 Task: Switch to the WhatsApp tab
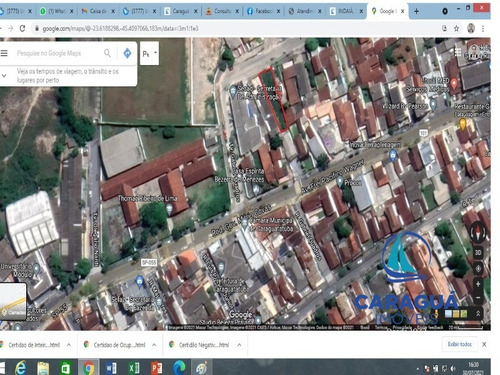[56, 11]
